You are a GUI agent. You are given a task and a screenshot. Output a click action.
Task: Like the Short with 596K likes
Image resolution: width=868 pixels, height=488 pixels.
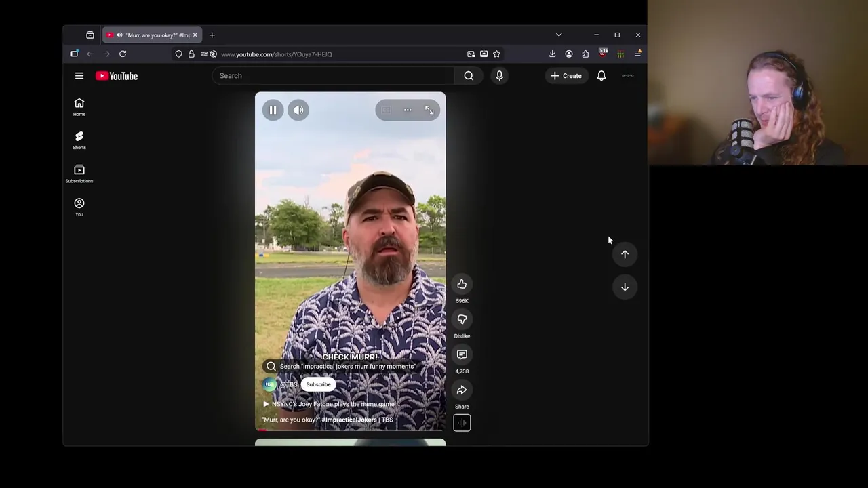click(462, 284)
